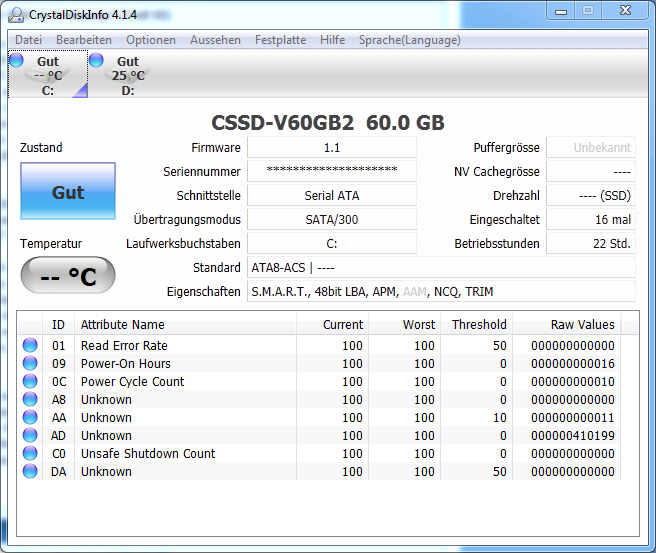Click the masked Seriennummer field
This screenshot has height=553, width=656.
(x=332, y=172)
